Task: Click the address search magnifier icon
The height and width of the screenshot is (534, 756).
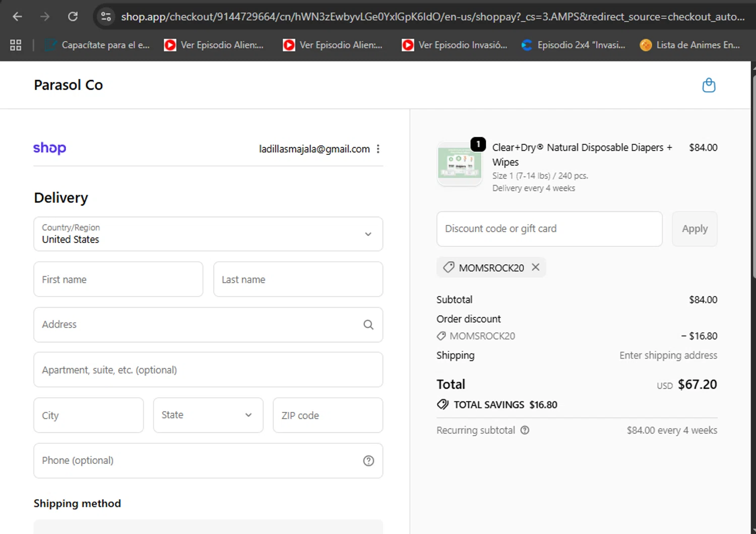Action: (368, 325)
